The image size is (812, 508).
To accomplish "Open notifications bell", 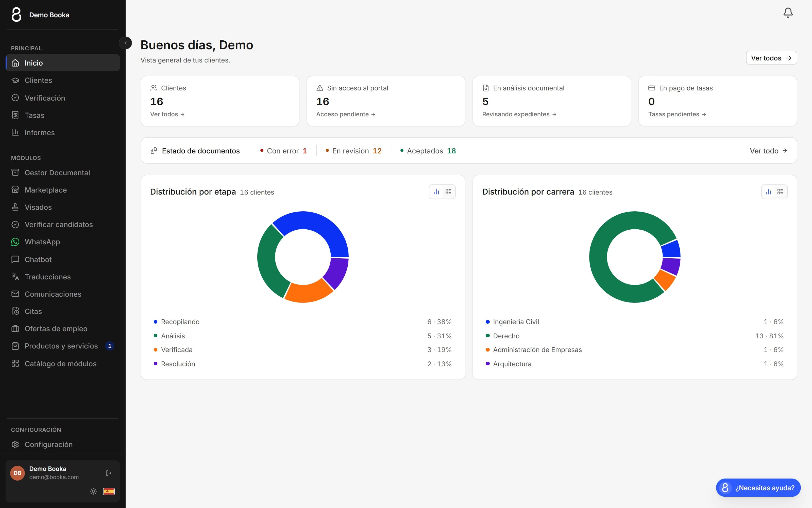I will 787,13.
